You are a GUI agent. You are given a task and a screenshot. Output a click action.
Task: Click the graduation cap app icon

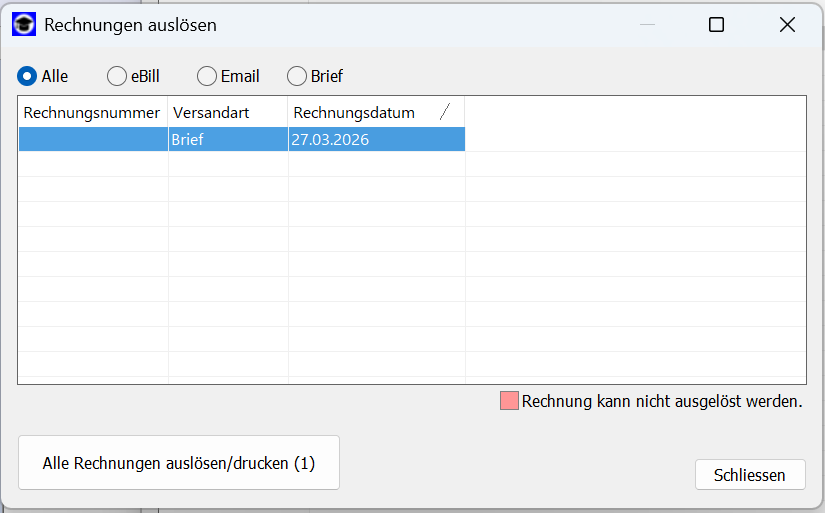point(24,25)
